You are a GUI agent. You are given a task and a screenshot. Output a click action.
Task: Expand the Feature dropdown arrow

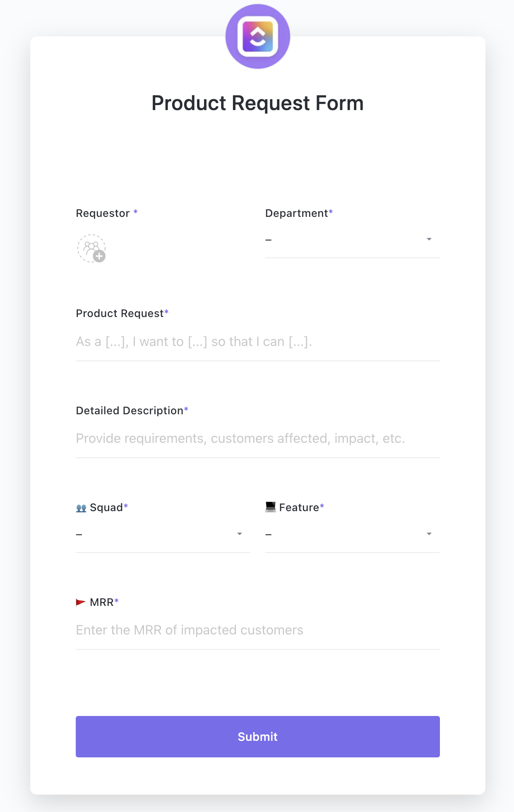[x=429, y=534]
